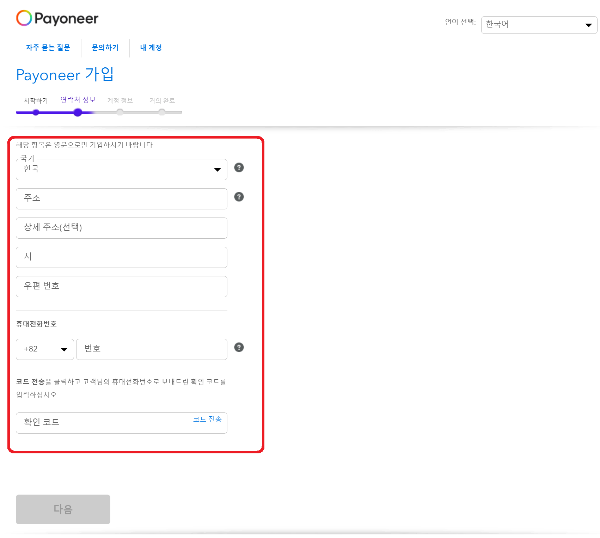Select the fourth progress step dot
The height and width of the screenshot is (538, 600).
point(162,112)
